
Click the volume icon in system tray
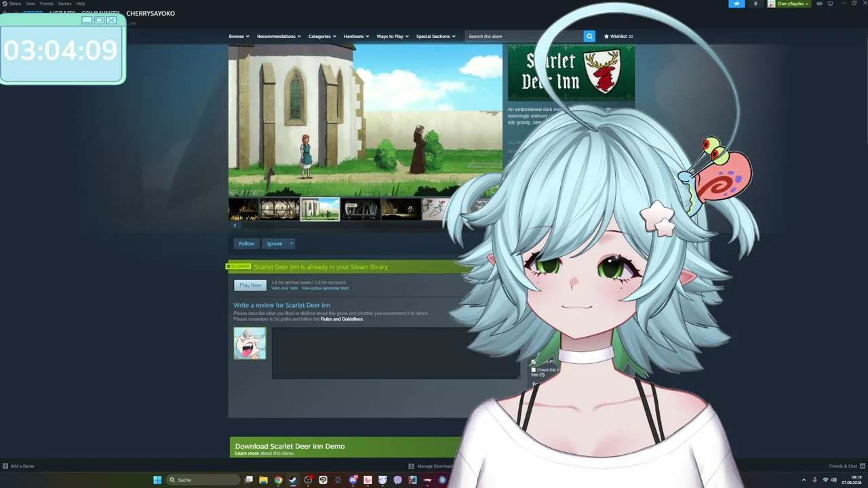[x=833, y=480]
